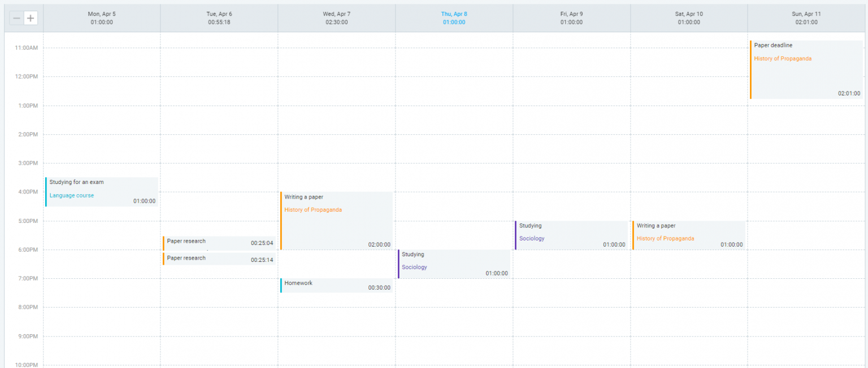Select the "Studying for an exam" entry
The width and height of the screenshot is (868, 368).
(x=76, y=182)
